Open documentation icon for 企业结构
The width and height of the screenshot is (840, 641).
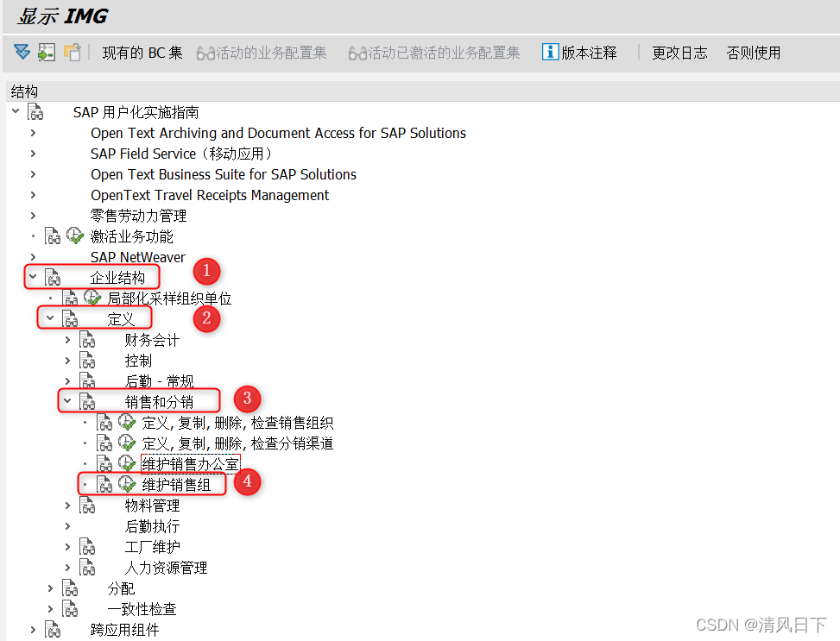(x=53, y=278)
